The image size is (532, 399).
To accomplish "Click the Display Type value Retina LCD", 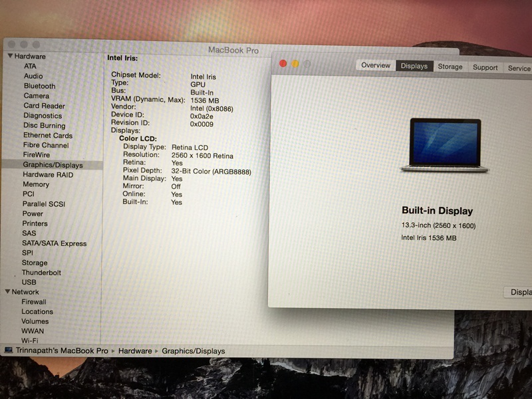I will click(190, 148).
